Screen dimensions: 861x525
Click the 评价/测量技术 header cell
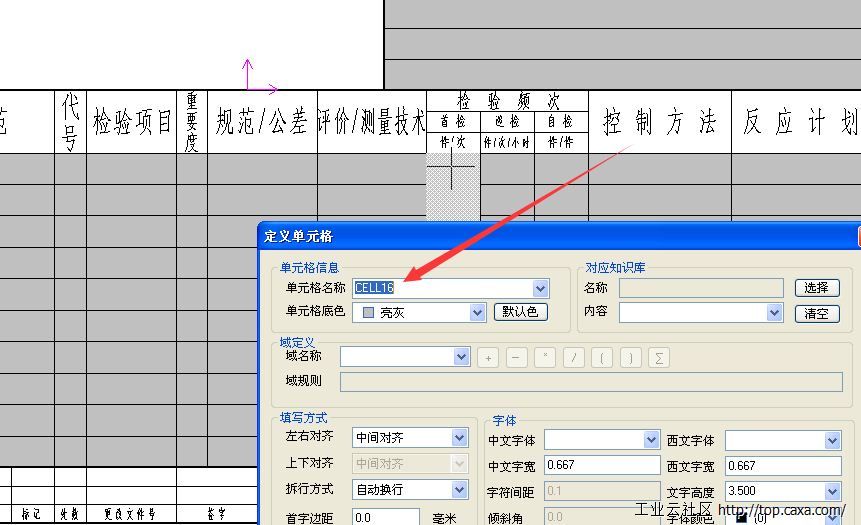pos(372,122)
